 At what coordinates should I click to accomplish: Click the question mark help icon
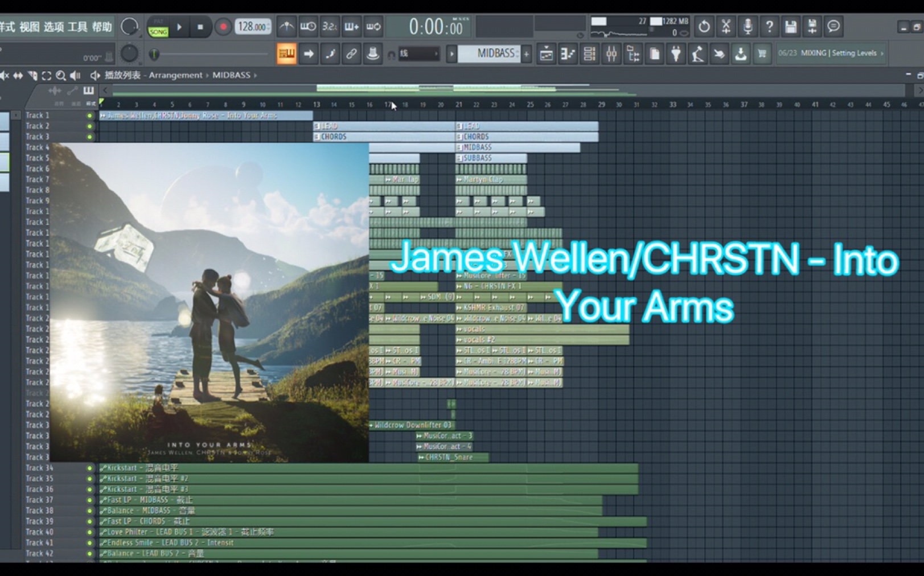click(769, 26)
